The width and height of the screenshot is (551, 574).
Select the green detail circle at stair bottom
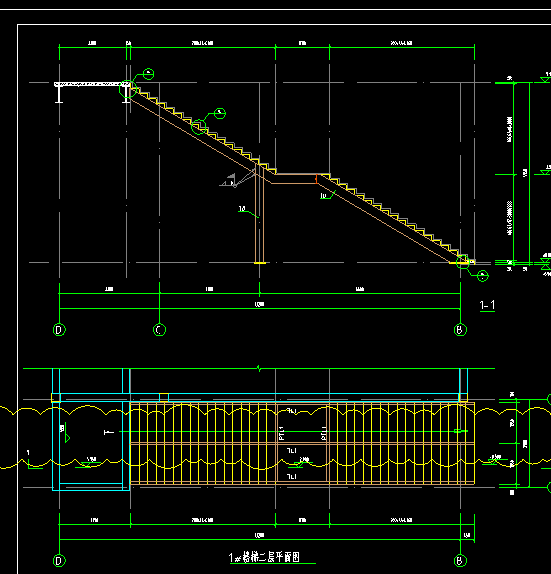[463, 262]
